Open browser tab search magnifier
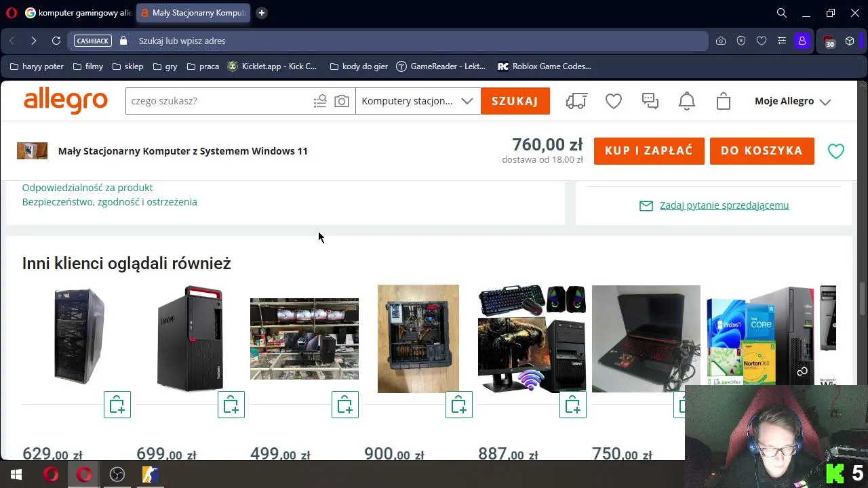This screenshot has width=868, height=488. tap(782, 13)
